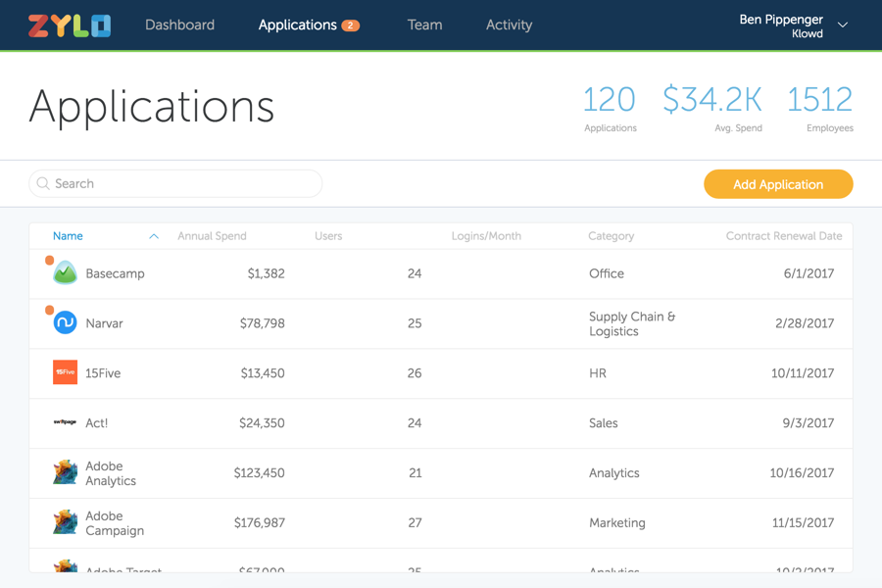Viewport: 882px width, 588px height.
Task: Open the Dashboard tab
Action: pos(179,25)
